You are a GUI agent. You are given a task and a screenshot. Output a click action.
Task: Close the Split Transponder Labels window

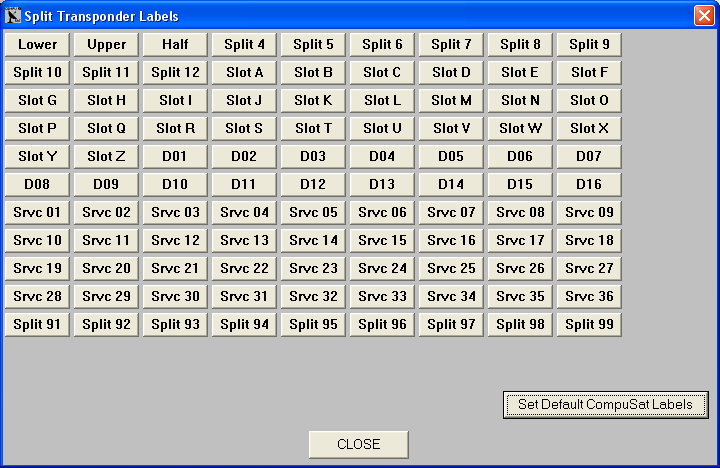point(704,16)
